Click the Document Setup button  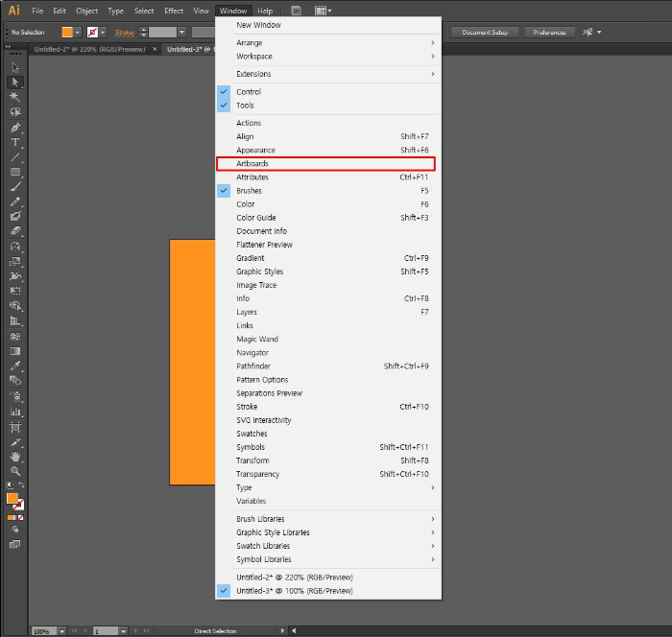click(x=485, y=32)
